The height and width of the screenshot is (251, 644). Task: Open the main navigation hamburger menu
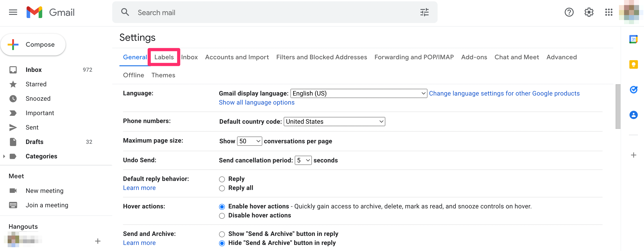click(13, 12)
